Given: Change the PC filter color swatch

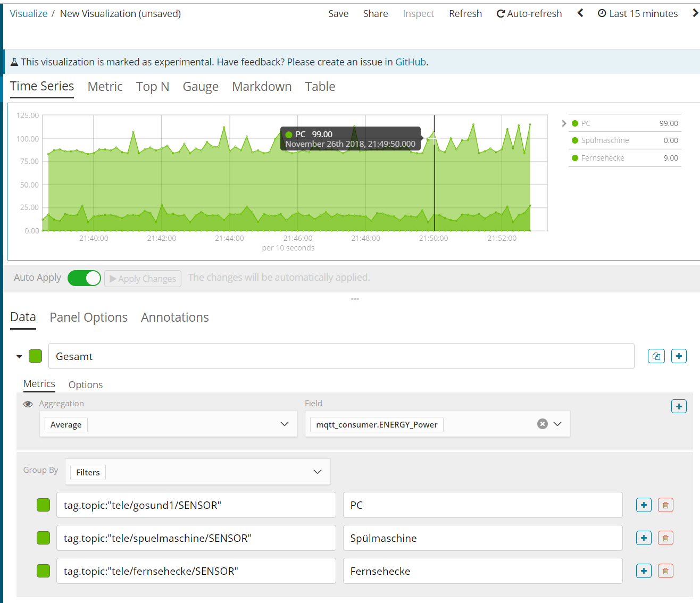Looking at the screenshot, I should 43,505.
